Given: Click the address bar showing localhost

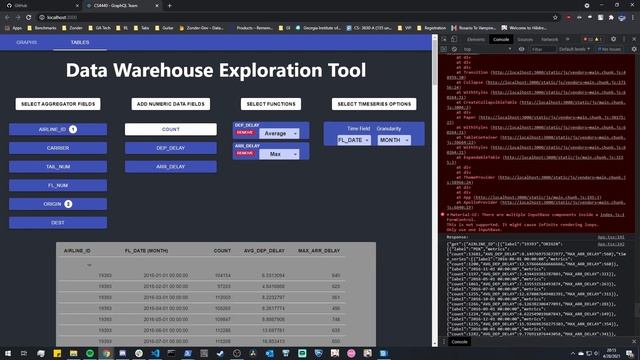Looking at the screenshot, I should (x=294, y=18).
